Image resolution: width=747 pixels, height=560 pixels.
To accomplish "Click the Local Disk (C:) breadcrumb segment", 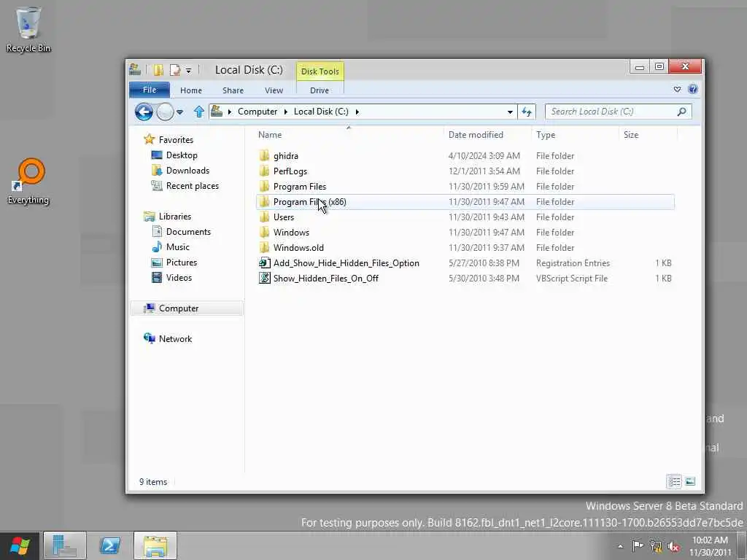I will click(321, 112).
